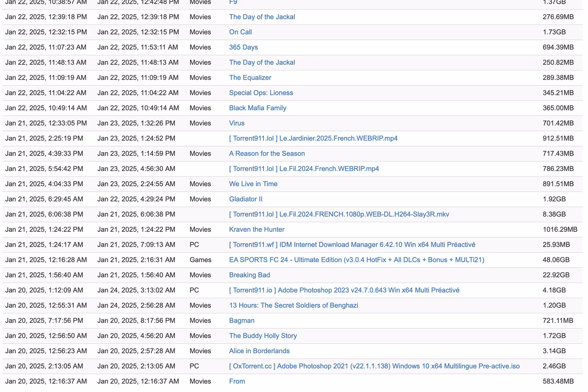The image size is (588, 392).
Task: Click the 345.21MB size value
Action: pyautogui.click(x=558, y=93)
